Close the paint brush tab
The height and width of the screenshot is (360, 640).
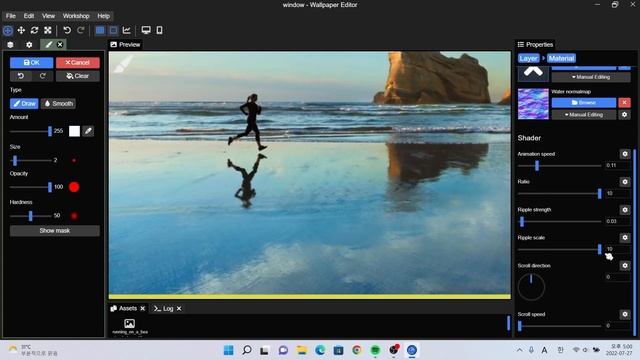pyautogui.click(x=60, y=44)
